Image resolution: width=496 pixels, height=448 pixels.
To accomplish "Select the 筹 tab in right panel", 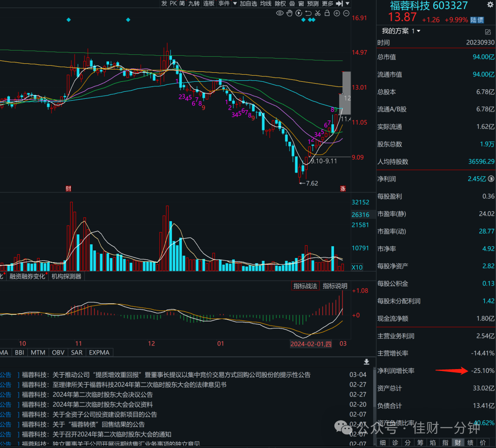I will (420, 443).
